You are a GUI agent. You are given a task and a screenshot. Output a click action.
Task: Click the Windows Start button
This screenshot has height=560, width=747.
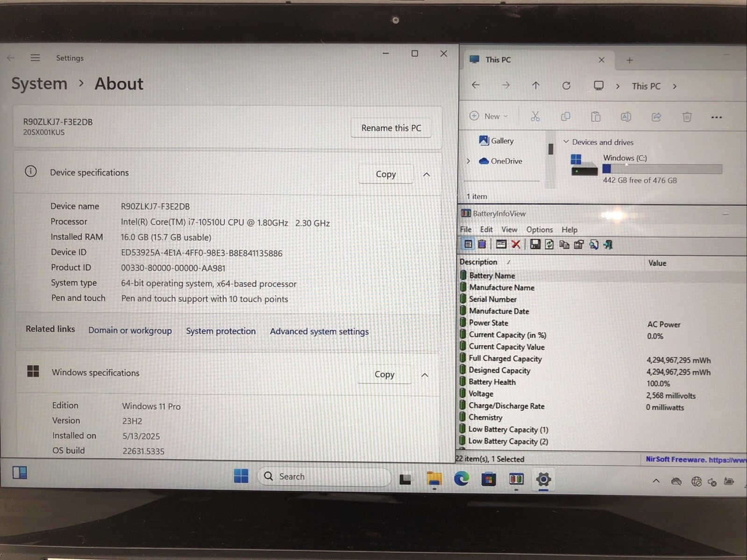[241, 476]
